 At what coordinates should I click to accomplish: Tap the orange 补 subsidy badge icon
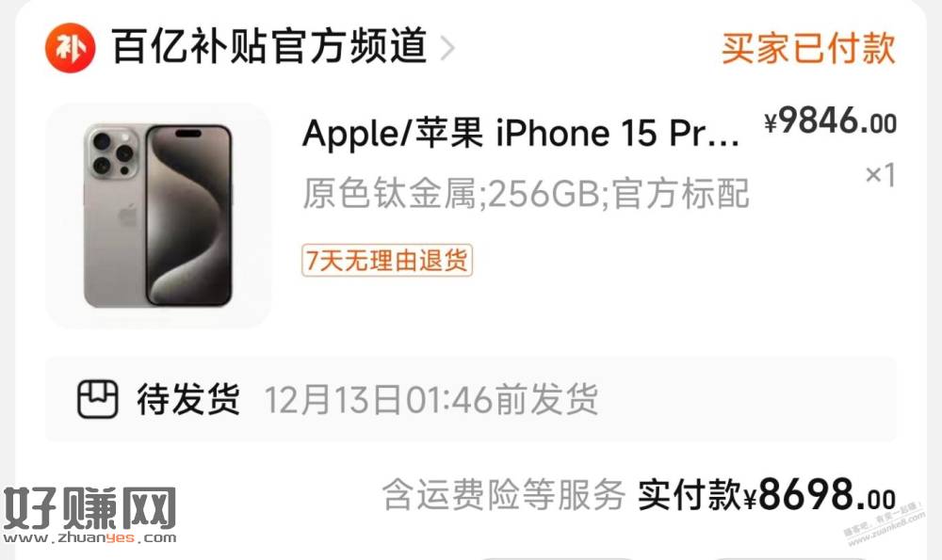click(71, 48)
